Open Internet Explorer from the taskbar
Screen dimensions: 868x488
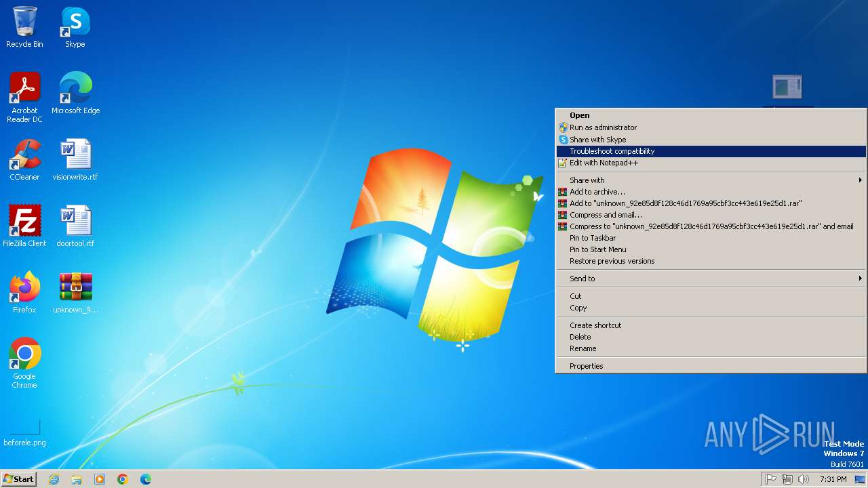(x=54, y=479)
